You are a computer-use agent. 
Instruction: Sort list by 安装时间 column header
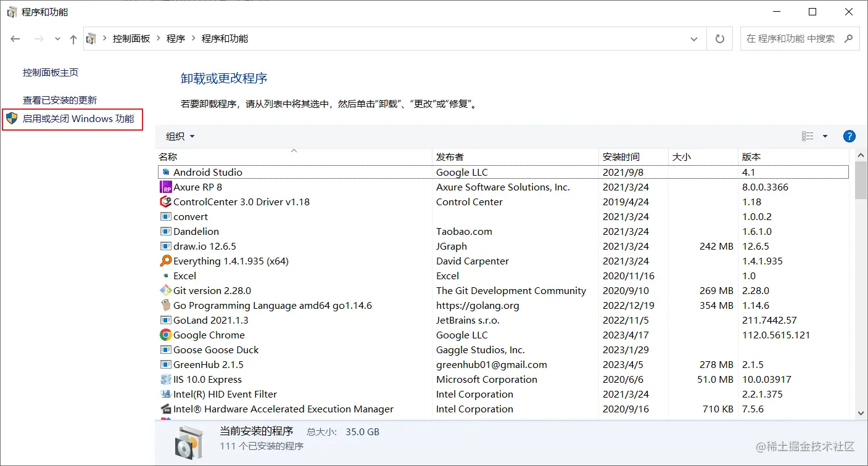tap(634, 157)
